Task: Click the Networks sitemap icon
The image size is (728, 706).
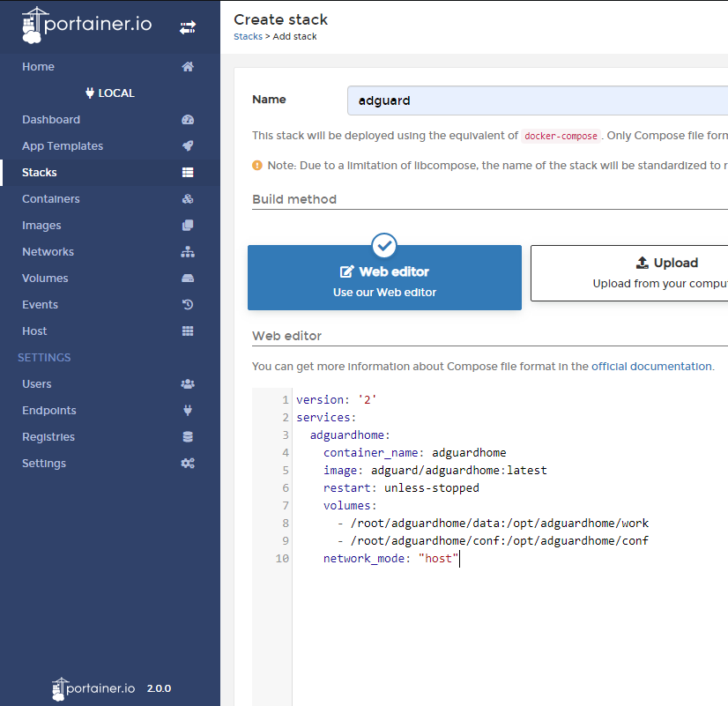Action: point(188,251)
